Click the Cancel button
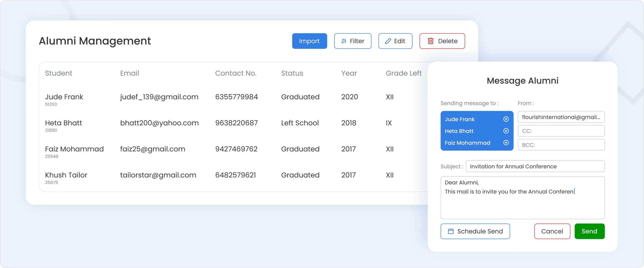The width and height of the screenshot is (644, 268). [x=552, y=231]
